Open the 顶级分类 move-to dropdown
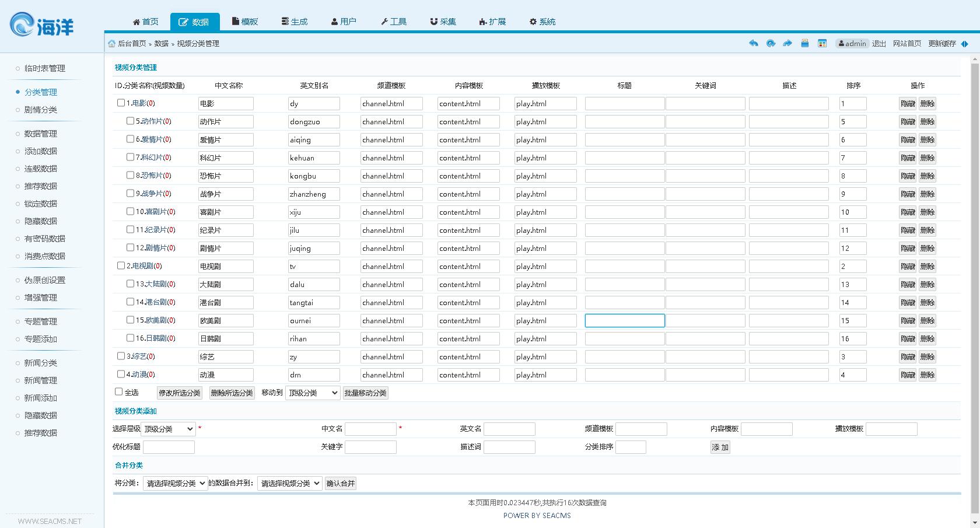The width and height of the screenshot is (980, 528). (312, 393)
